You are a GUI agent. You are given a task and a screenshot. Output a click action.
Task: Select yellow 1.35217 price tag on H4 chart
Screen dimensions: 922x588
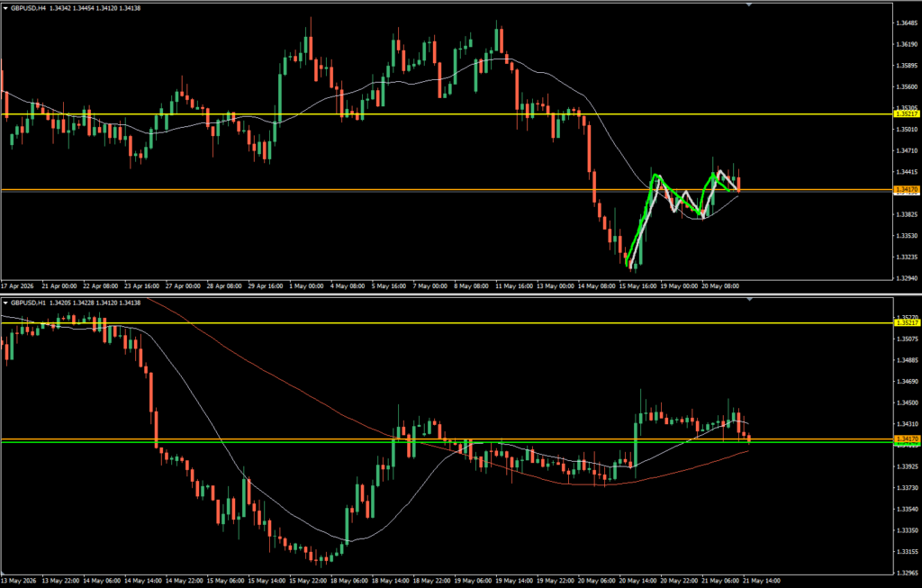click(907, 114)
